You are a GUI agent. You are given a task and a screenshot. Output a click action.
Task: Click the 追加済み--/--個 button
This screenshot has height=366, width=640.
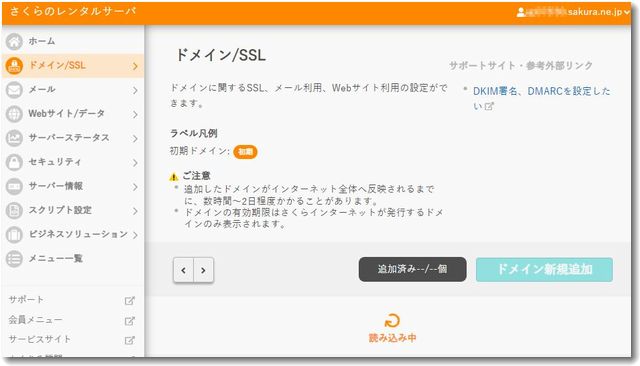(412, 269)
